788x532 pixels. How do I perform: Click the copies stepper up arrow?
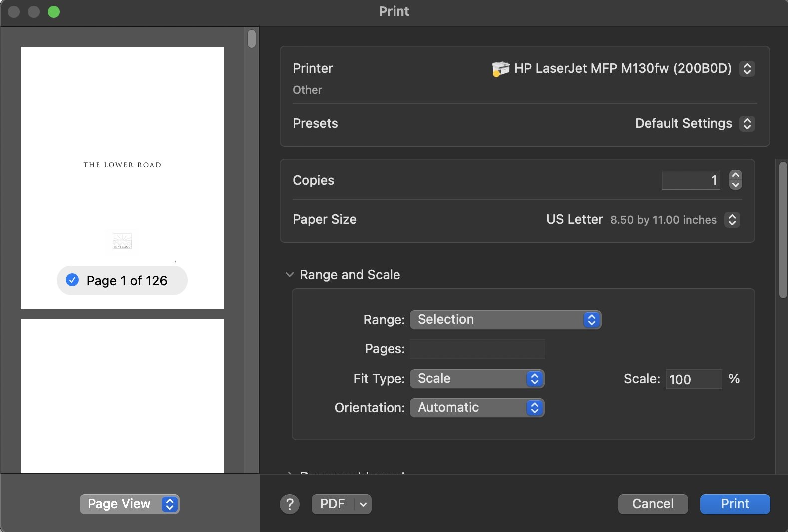[735, 175]
